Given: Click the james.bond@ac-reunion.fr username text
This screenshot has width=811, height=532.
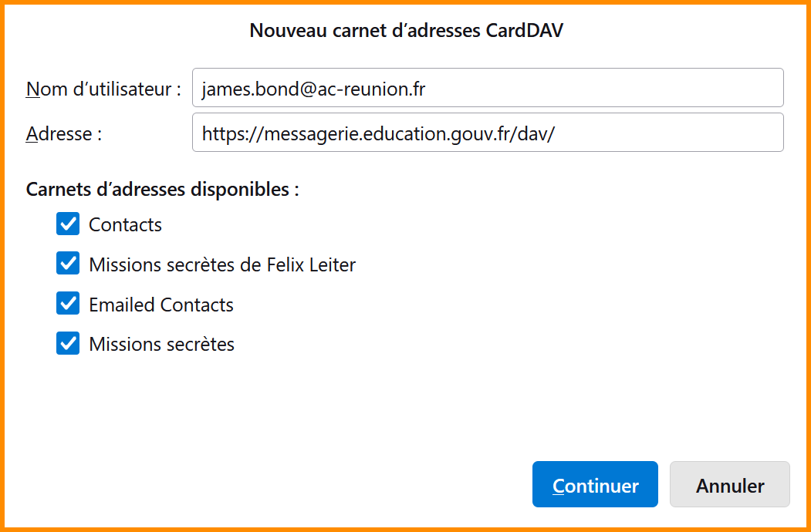Looking at the screenshot, I should pos(313,89).
